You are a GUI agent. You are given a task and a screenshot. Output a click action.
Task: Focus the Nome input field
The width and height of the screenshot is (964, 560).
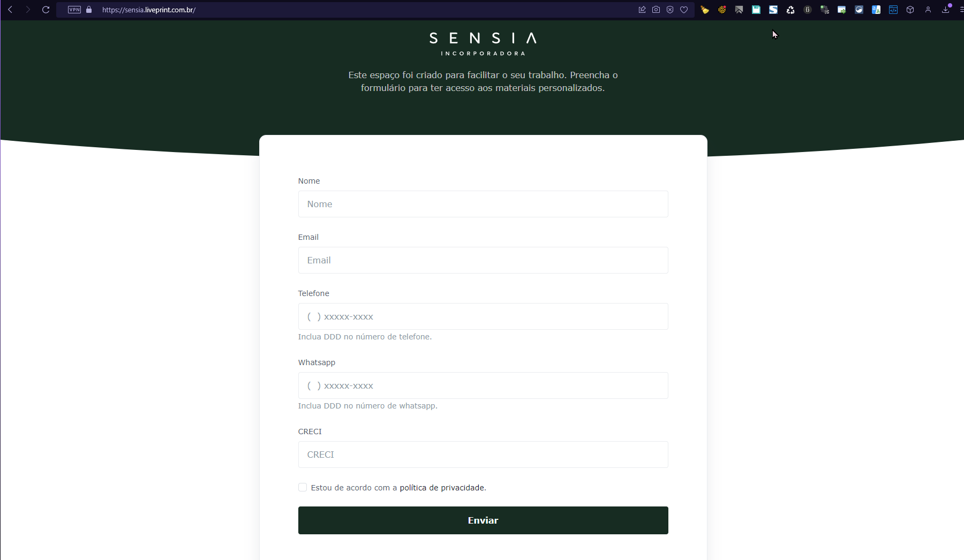[483, 204]
